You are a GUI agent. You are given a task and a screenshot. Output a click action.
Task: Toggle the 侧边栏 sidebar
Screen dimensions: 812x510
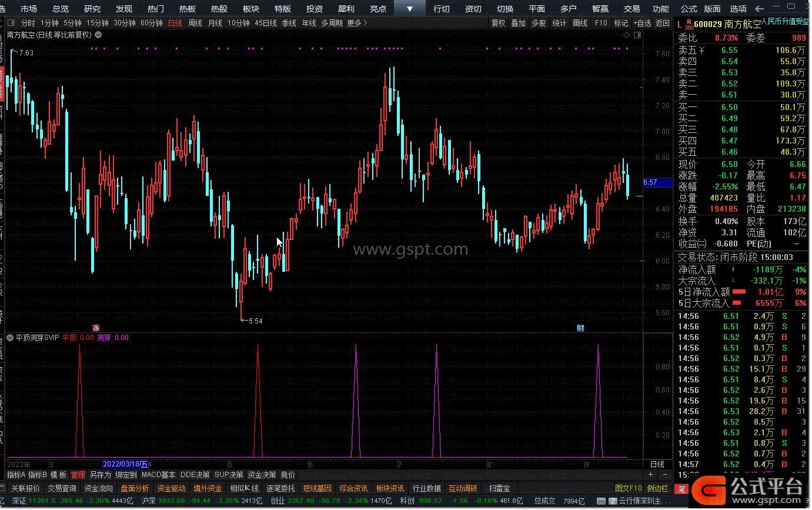(657, 488)
